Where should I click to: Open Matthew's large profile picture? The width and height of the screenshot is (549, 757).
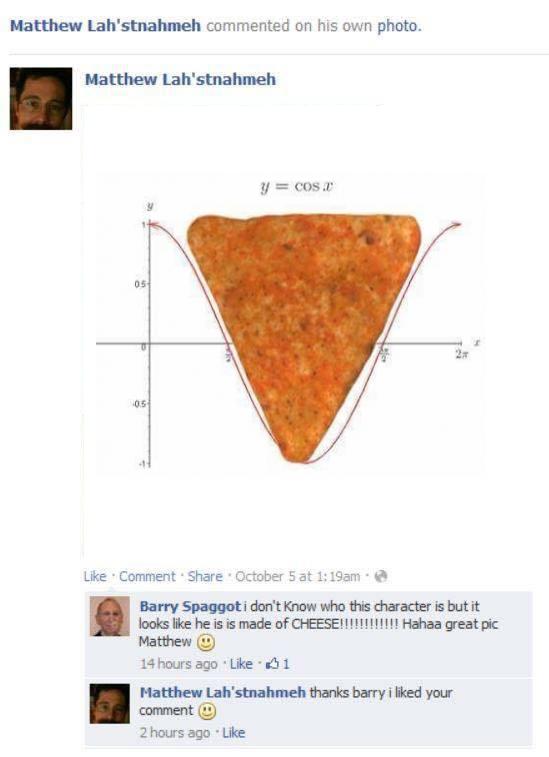41,98
